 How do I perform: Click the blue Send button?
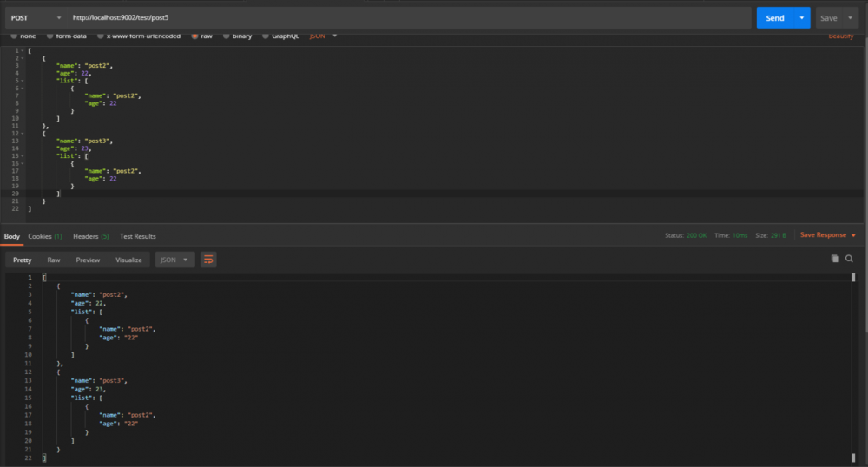click(775, 17)
